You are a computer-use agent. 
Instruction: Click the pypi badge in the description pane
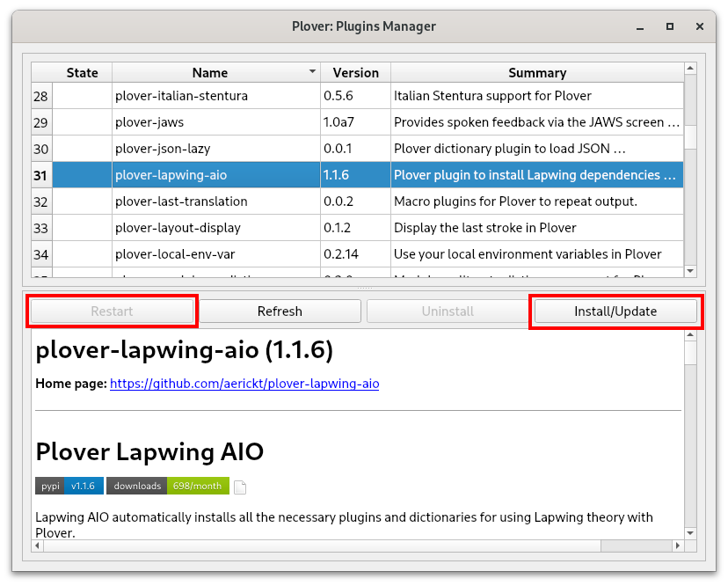coord(48,486)
